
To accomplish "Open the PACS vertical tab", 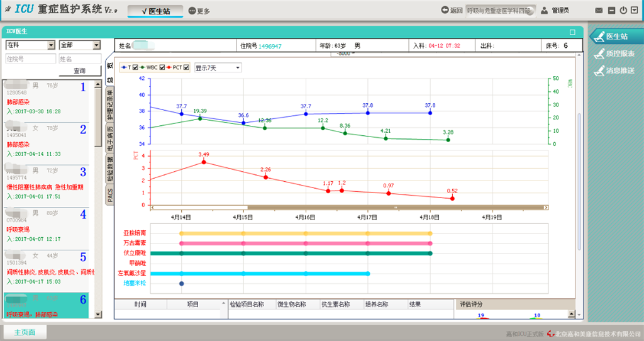I will [110, 195].
